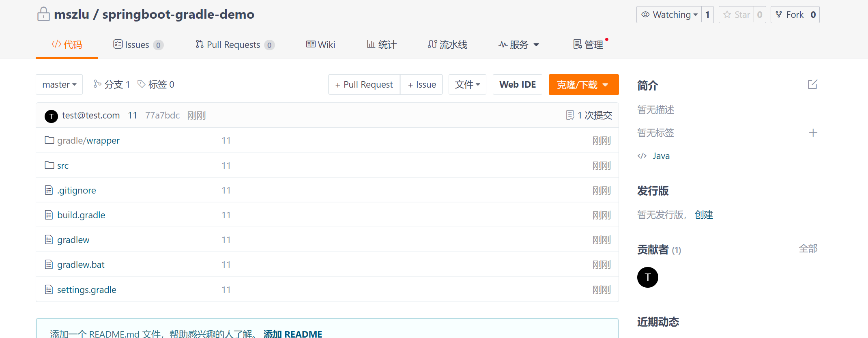Image resolution: width=868 pixels, height=338 pixels.
Task: Click the edit icon beside 简介
Action: [x=812, y=84]
